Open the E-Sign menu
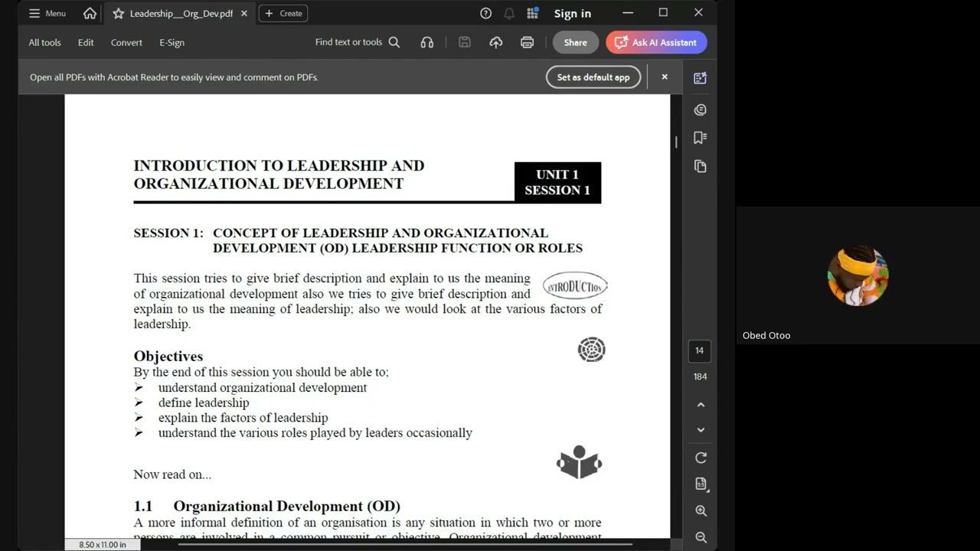The image size is (980, 551). point(171,42)
